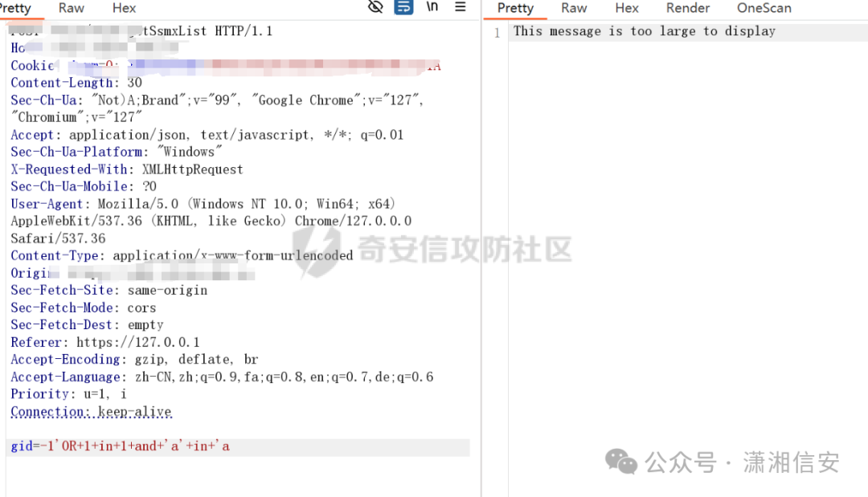Click the Accept-Encoding: gzip, deflate, br header
Image resolution: width=868 pixels, height=497 pixels.
tap(134, 360)
